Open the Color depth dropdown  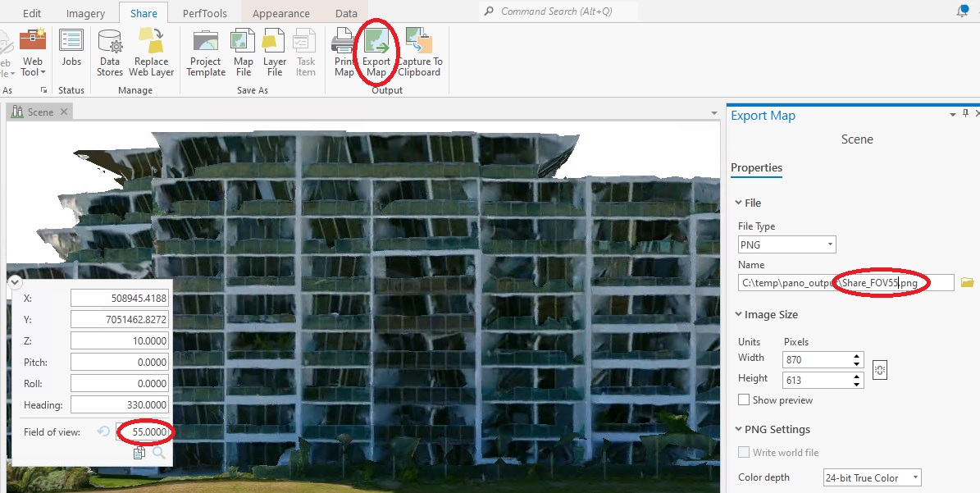coord(873,478)
